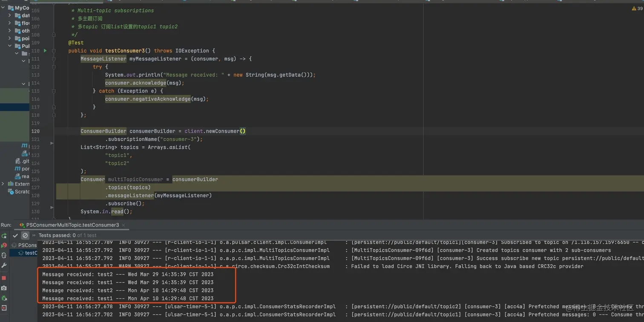Image resolution: width=644 pixels, height=322 pixels.
Task: Click the fold arrow at line 122
Action: [52, 143]
